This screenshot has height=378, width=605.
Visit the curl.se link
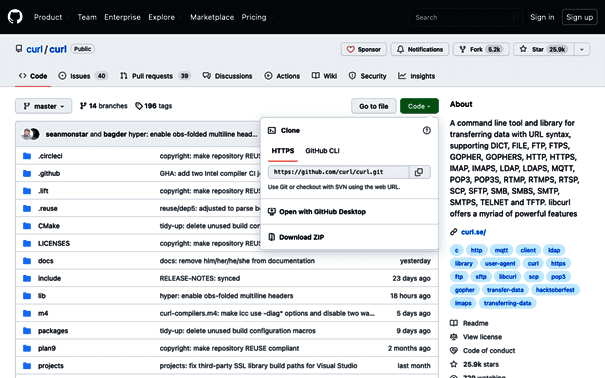(473, 232)
